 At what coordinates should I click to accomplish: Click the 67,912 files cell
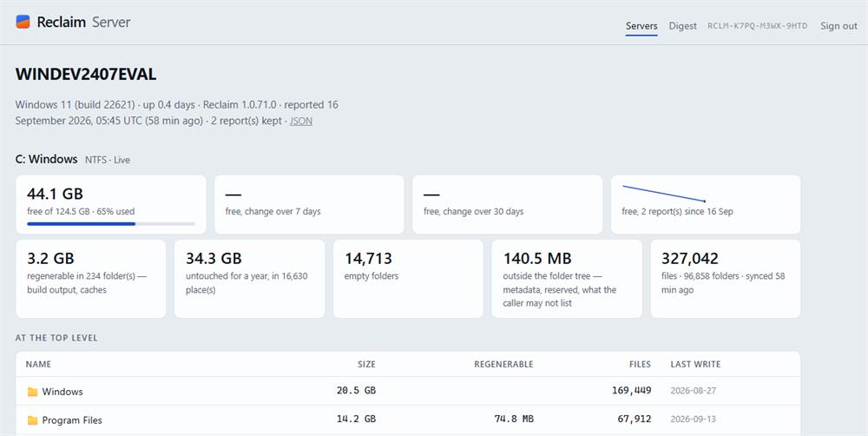[x=635, y=419]
